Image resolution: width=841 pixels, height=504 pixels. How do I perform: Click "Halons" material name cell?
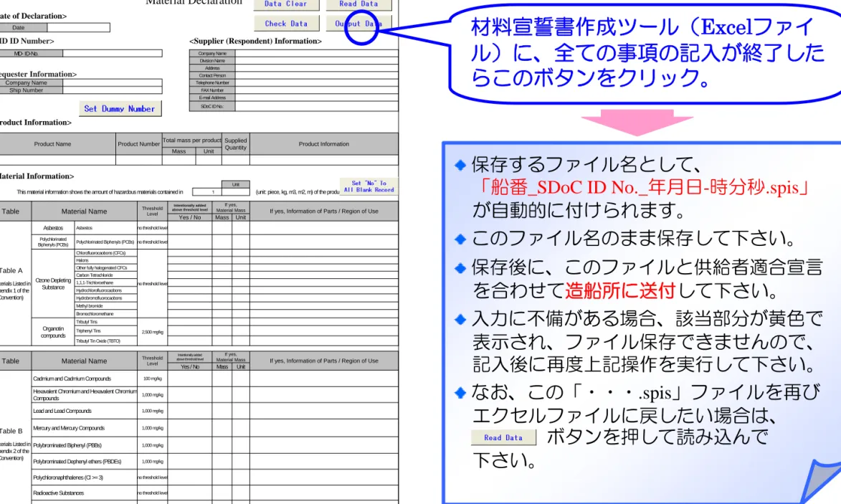105,260
